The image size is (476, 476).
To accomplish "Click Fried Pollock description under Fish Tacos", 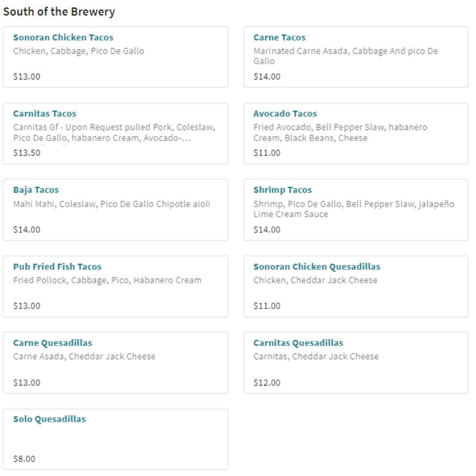I will pyautogui.click(x=107, y=280).
